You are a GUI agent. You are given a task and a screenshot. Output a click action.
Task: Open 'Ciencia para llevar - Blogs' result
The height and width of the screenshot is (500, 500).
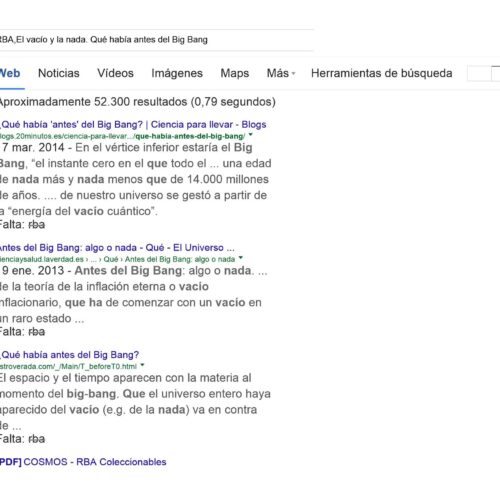tap(133, 125)
